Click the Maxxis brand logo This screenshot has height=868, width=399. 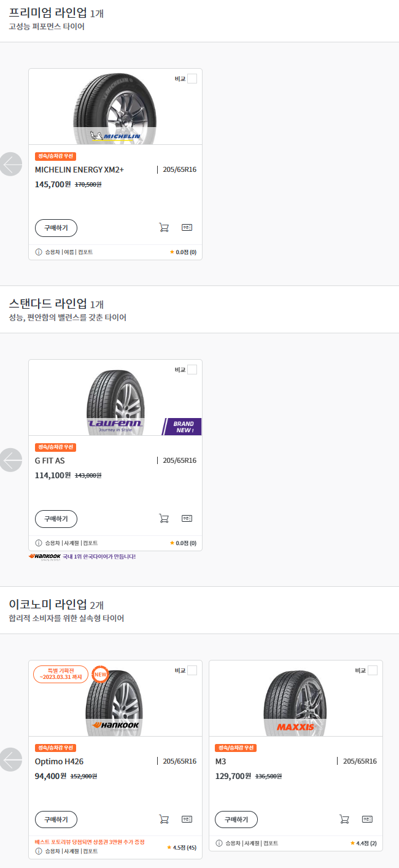coord(295,727)
